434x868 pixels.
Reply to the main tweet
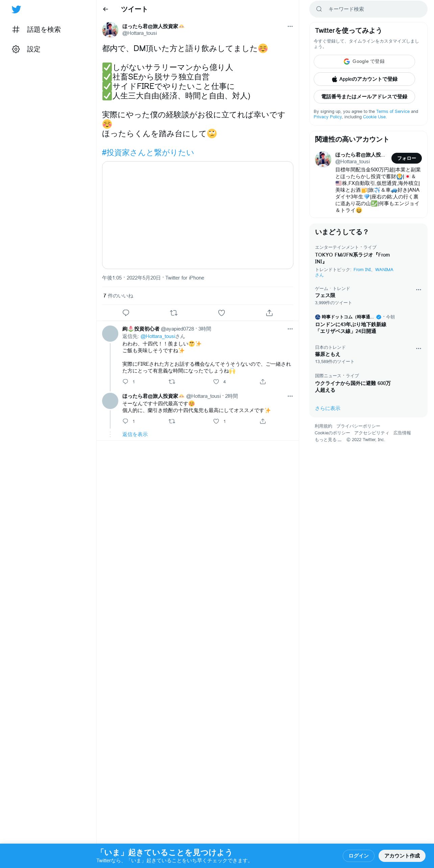pyautogui.click(x=126, y=313)
